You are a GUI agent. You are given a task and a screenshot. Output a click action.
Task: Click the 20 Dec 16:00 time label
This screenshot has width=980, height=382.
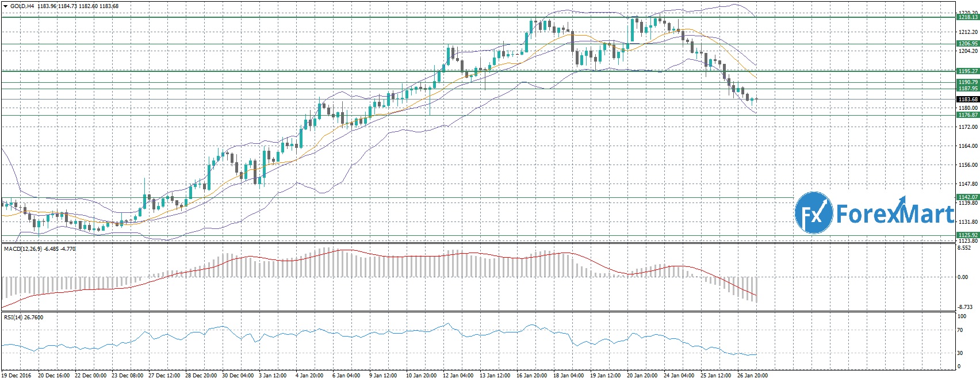click(x=53, y=376)
